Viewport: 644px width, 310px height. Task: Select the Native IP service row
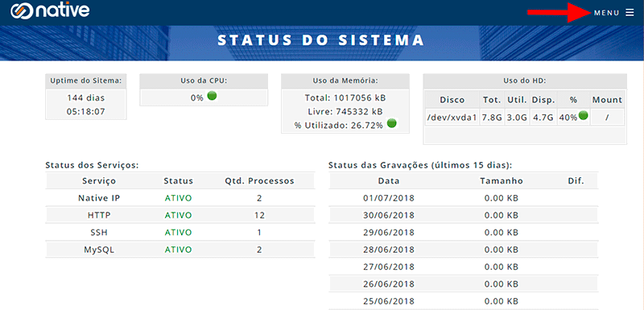coord(180,198)
